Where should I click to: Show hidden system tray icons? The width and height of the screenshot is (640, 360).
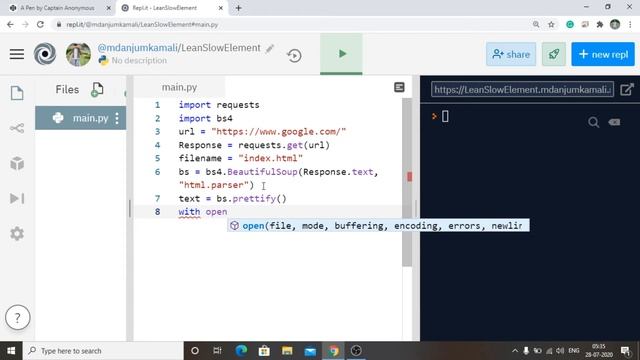coord(515,351)
